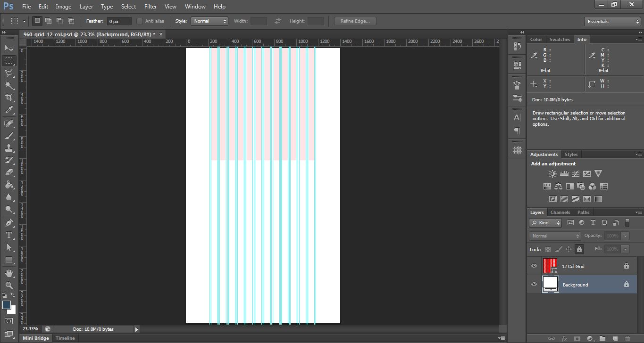This screenshot has width=644, height=343.
Task: Select the Move tool
Action: click(9, 48)
